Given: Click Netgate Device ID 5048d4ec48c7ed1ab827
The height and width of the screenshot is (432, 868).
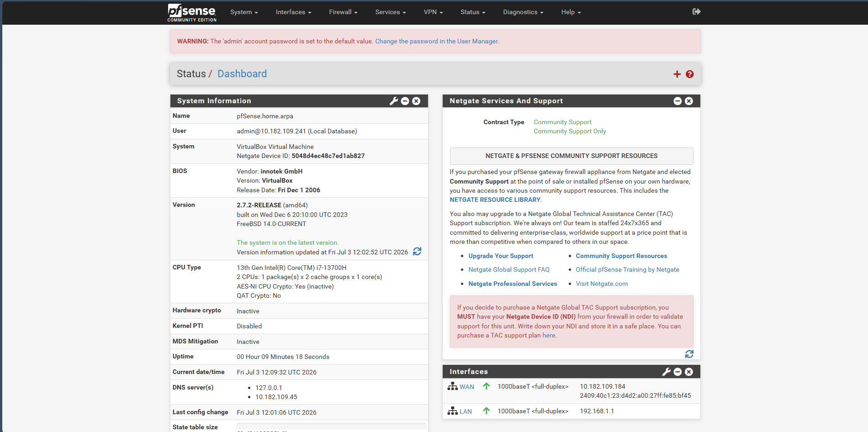Looking at the screenshot, I should coord(328,156).
